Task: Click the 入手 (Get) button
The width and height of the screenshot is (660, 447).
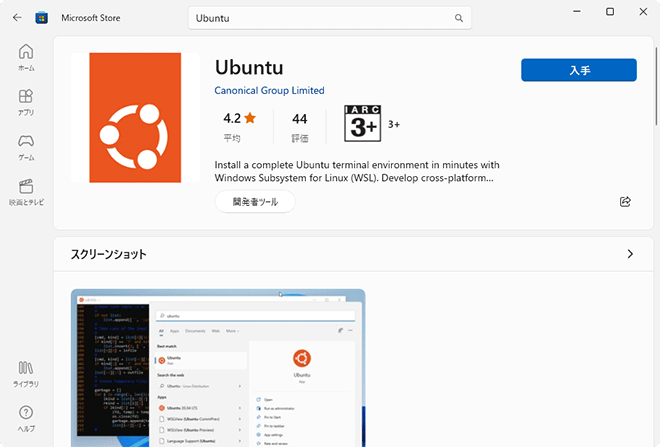Action: click(579, 70)
